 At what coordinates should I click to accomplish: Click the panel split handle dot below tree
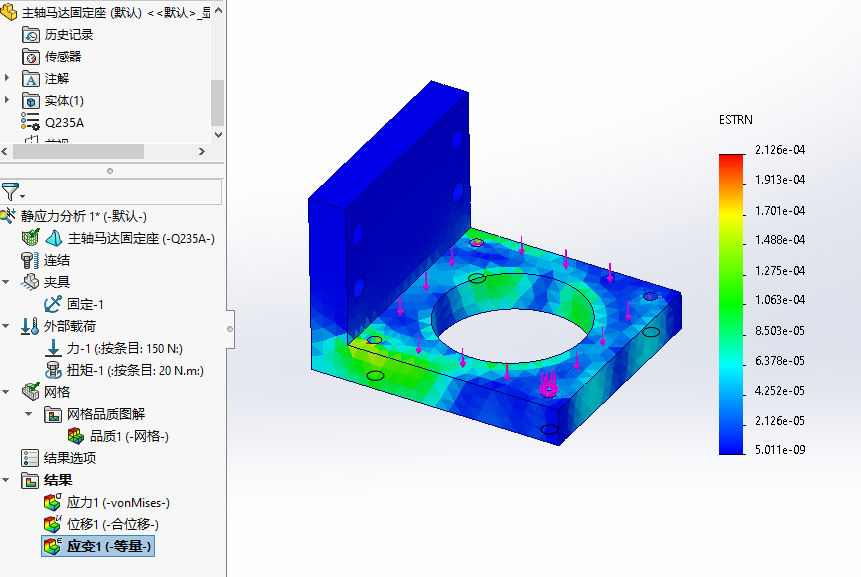click(110, 171)
